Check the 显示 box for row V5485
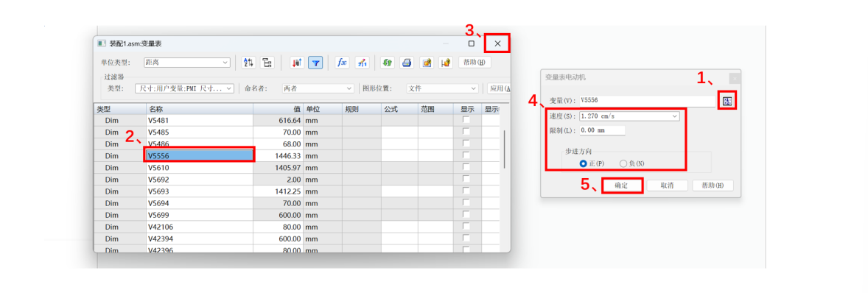 pos(466,132)
